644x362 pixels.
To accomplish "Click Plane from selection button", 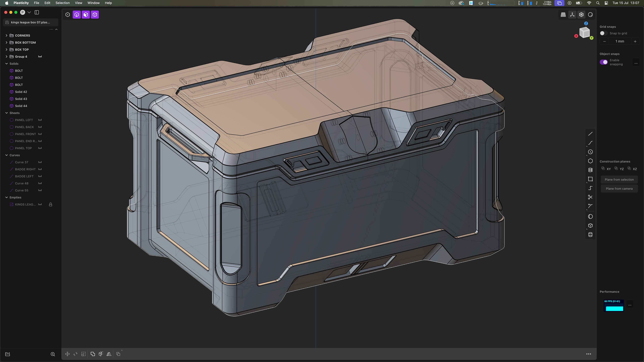I will coord(619,180).
